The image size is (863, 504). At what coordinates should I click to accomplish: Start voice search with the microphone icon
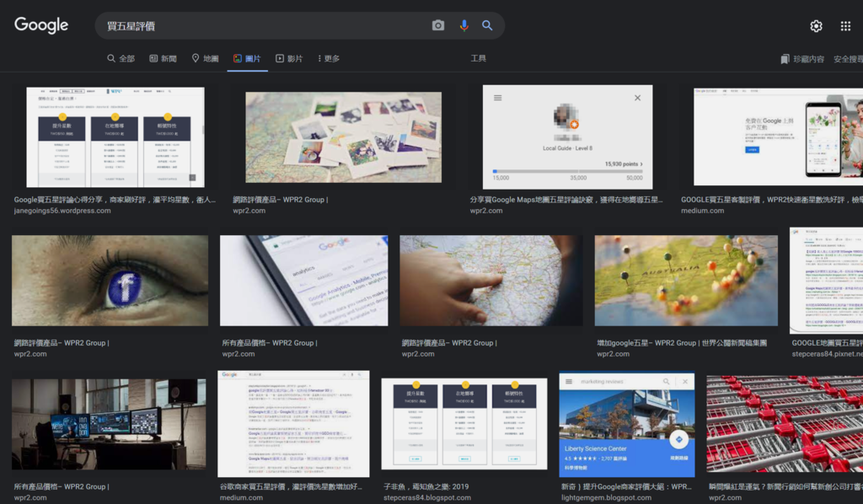point(464,25)
